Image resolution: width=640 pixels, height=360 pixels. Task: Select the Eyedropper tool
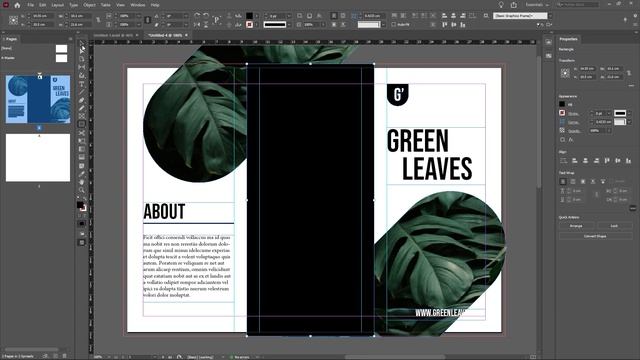82,174
